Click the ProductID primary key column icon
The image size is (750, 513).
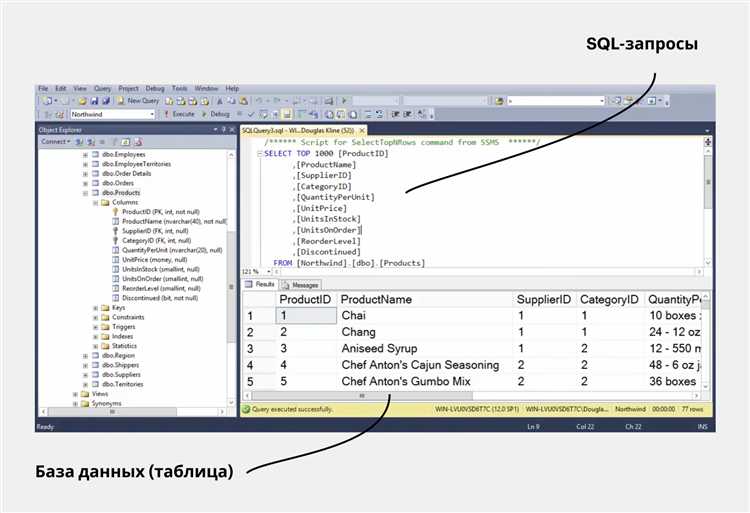tap(115, 212)
